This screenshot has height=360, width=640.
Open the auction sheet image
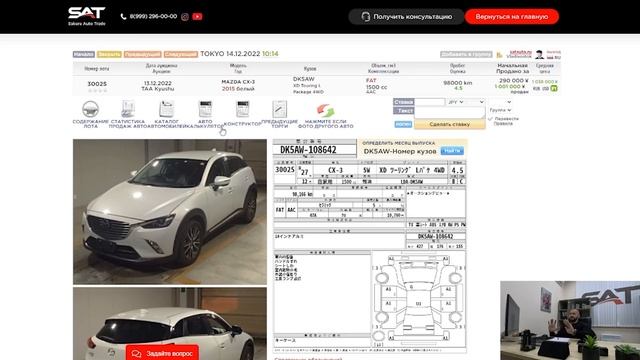click(x=370, y=246)
